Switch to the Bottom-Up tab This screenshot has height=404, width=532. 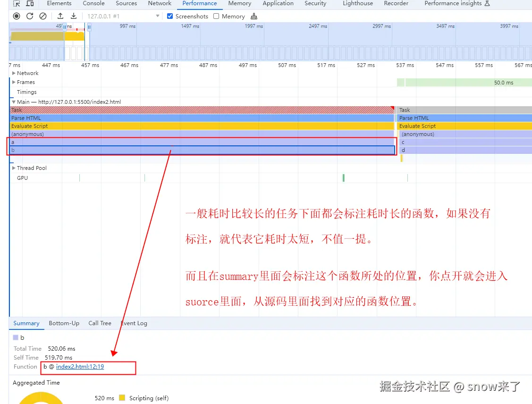[64, 323]
